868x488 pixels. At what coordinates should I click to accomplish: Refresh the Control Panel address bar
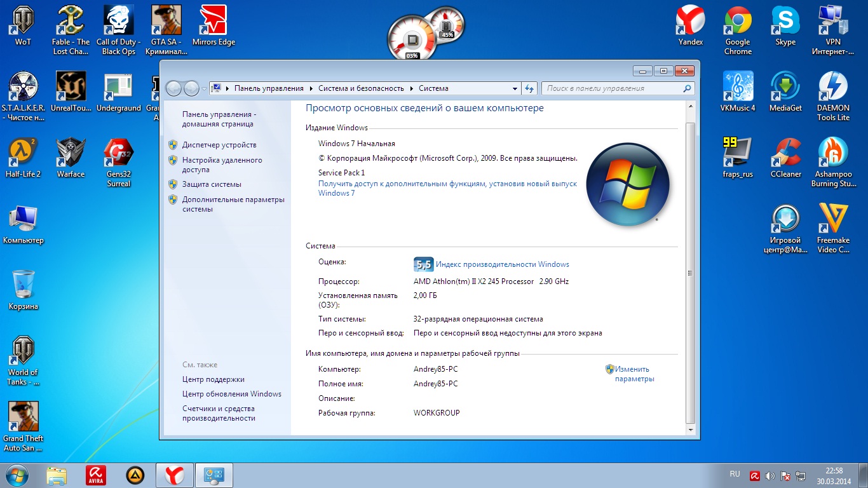(x=529, y=88)
